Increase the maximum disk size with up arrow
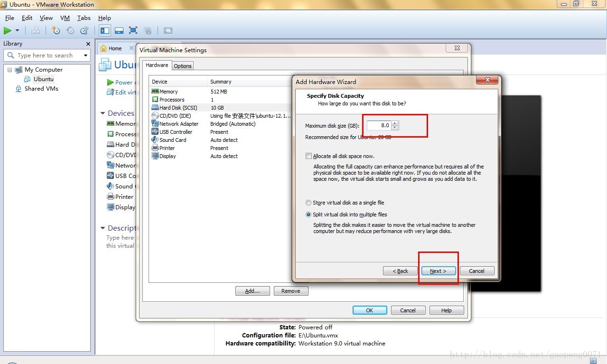607x364 pixels. click(x=395, y=123)
